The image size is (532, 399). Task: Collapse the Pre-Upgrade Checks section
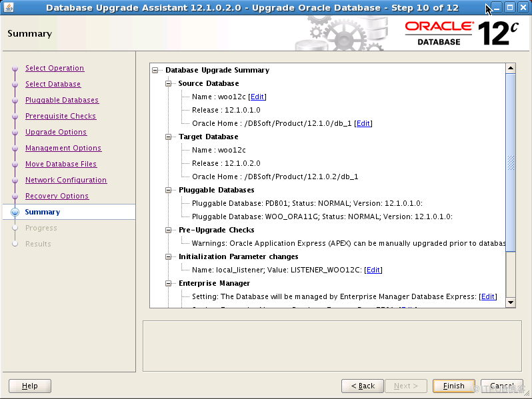click(x=168, y=230)
